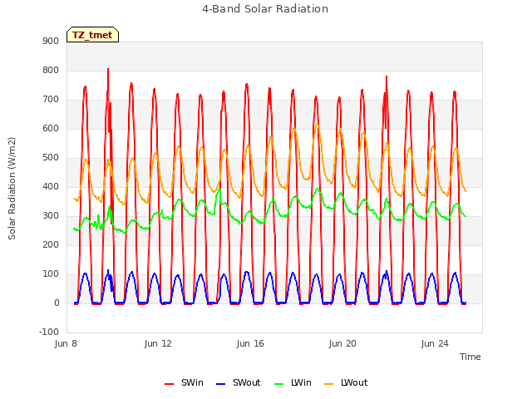Toggle the LWin series in legend
Image resolution: width=532 pixels, height=399 pixels.
pyautogui.click(x=293, y=382)
